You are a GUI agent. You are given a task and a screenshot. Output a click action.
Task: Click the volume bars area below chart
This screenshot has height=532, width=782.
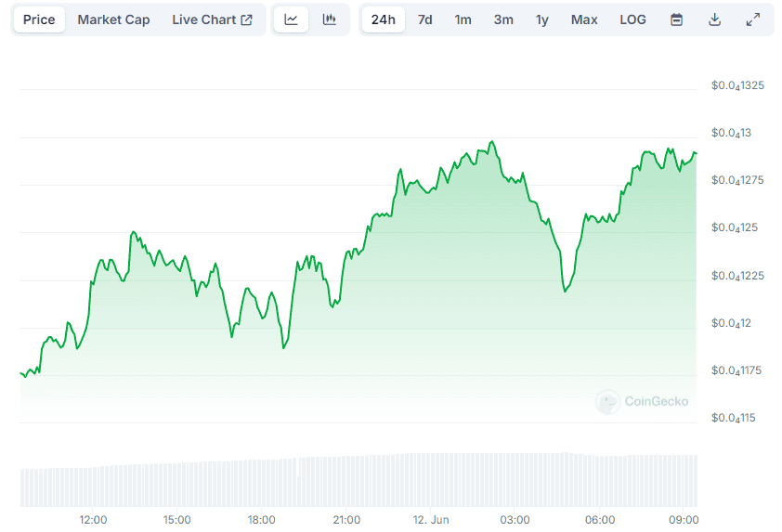coord(358,480)
